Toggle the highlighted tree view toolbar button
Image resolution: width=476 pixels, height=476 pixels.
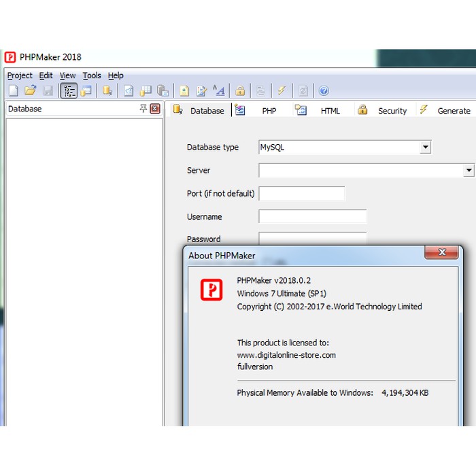coord(69,90)
